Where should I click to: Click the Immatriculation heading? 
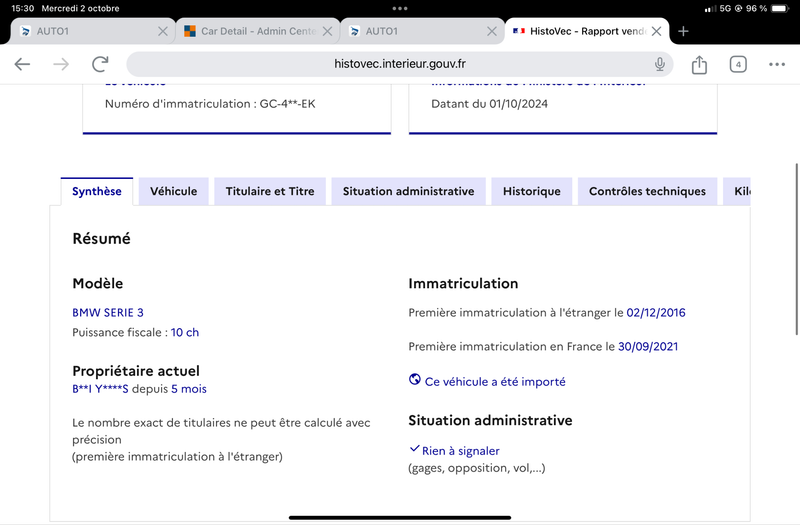pos(463,283)
